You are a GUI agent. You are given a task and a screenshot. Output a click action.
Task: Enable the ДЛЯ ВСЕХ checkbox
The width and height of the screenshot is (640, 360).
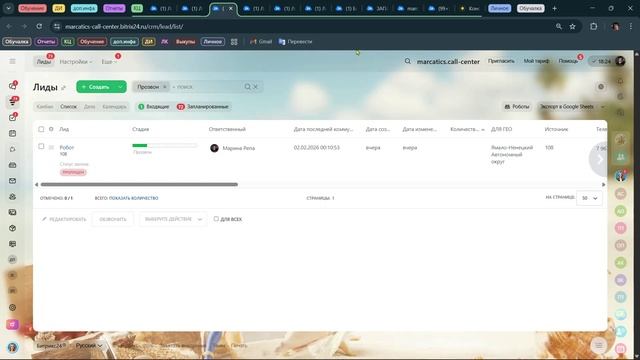[x=216, y=219]
